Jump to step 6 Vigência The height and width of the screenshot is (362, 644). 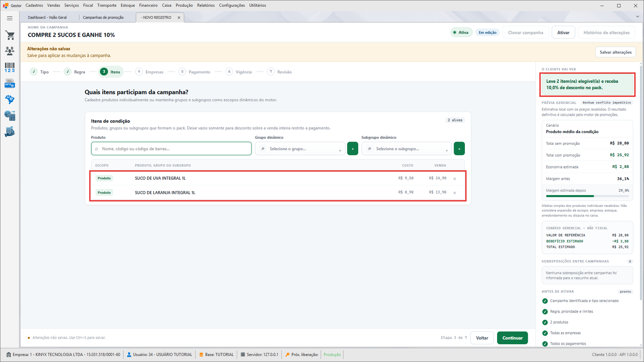click(239, 72)
